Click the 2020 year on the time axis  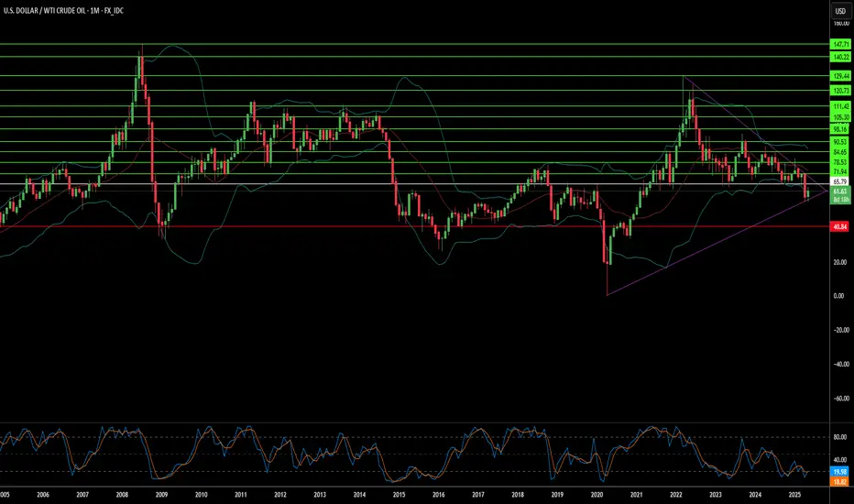pos(597,495)
